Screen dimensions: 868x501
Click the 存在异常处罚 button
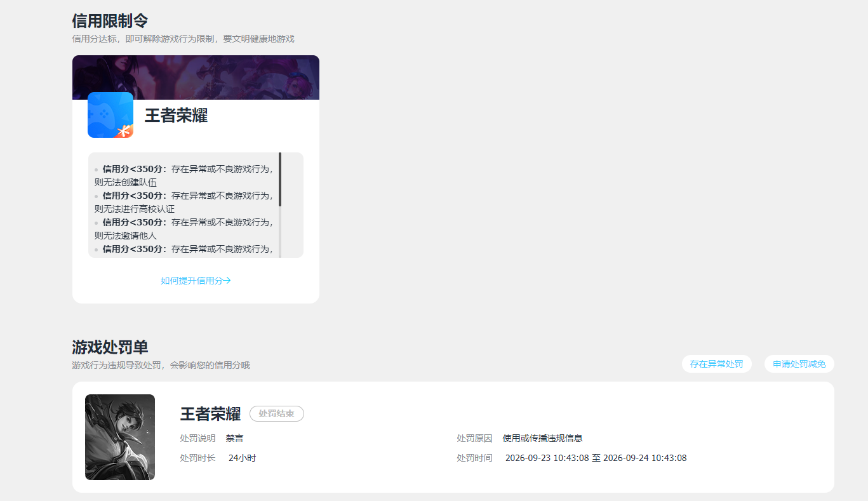tap(717, 364)
